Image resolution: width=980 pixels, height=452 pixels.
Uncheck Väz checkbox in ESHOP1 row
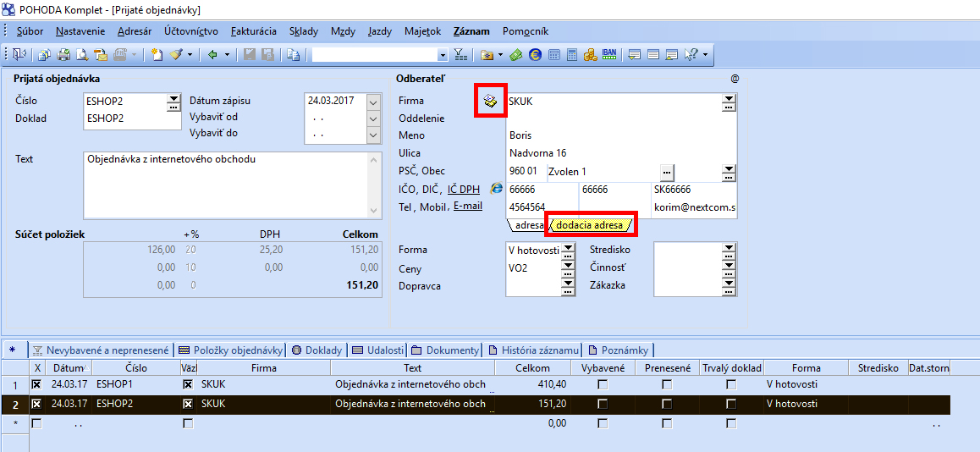188,385
